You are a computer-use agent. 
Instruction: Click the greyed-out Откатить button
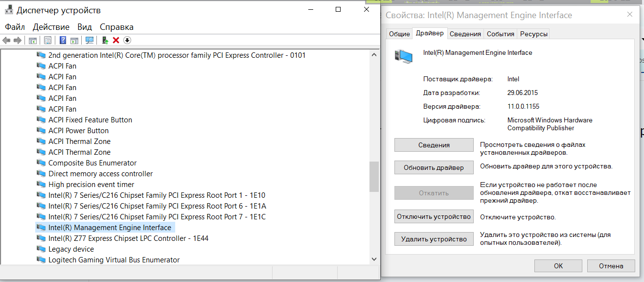tap(434, 193)
